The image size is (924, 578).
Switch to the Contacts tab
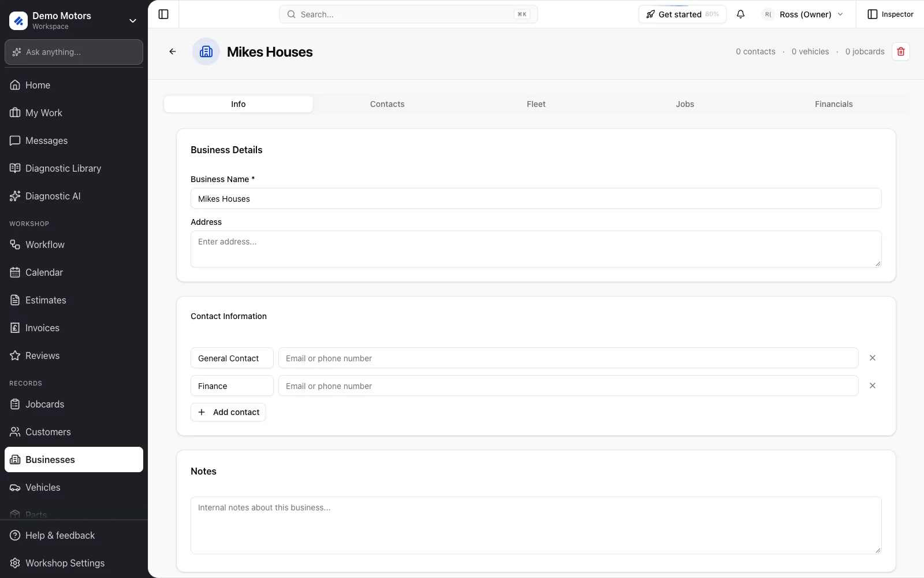[387, 104]
